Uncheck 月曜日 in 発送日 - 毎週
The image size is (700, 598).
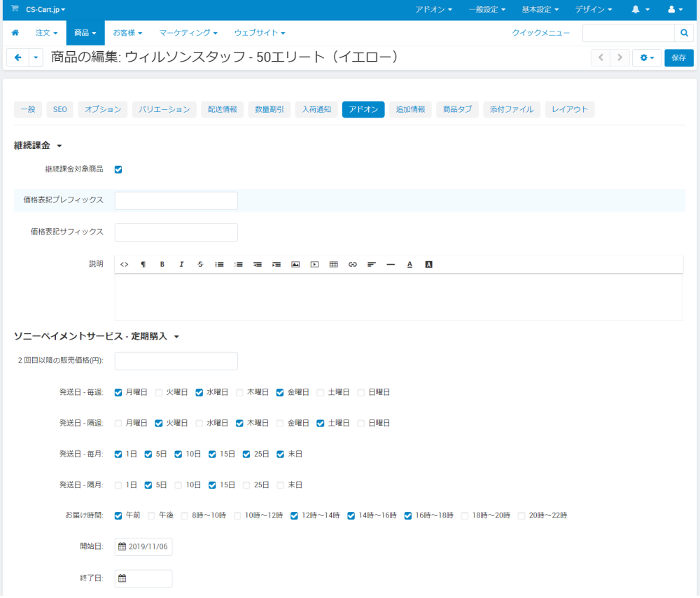118,393
